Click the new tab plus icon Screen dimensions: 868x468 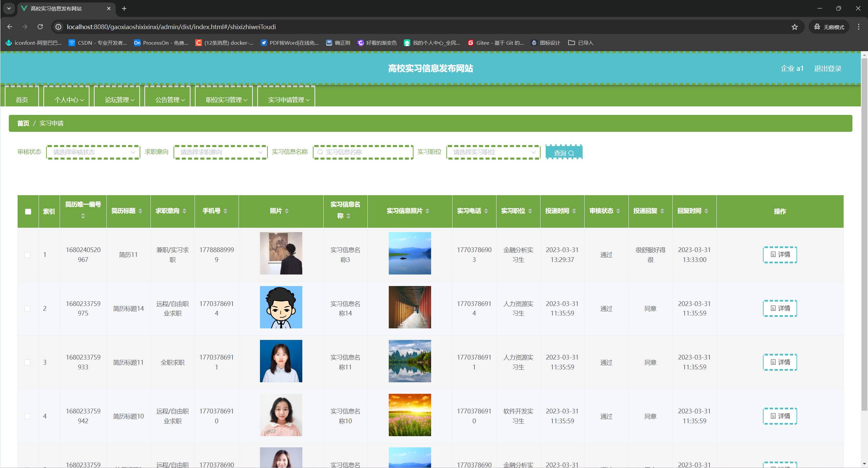click(124, 8)
